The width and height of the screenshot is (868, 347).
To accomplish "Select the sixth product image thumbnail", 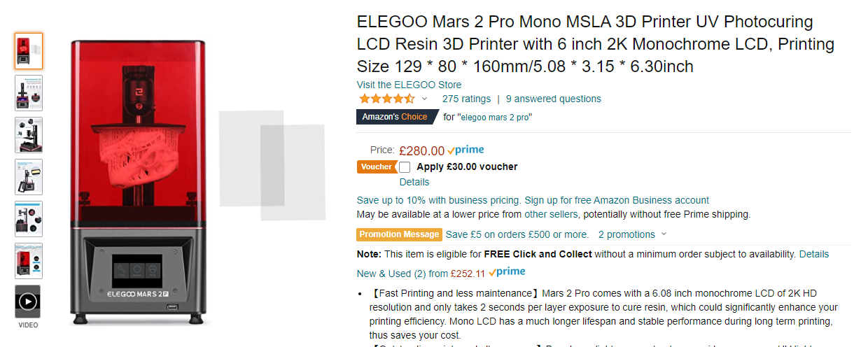I will (x=28, y=260).
